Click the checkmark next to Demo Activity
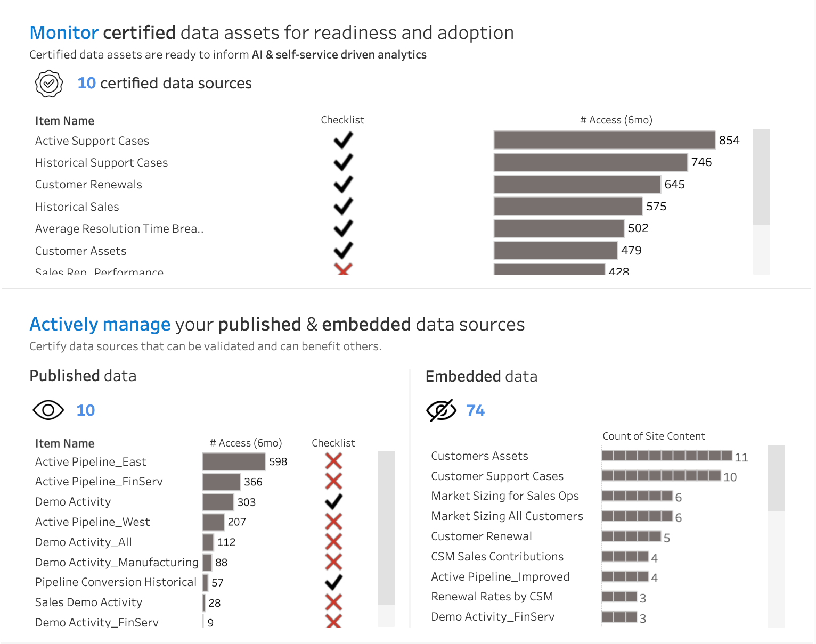The width and height of the screenshot is (816, 644). pyautogui.click(x=333, y=501)
